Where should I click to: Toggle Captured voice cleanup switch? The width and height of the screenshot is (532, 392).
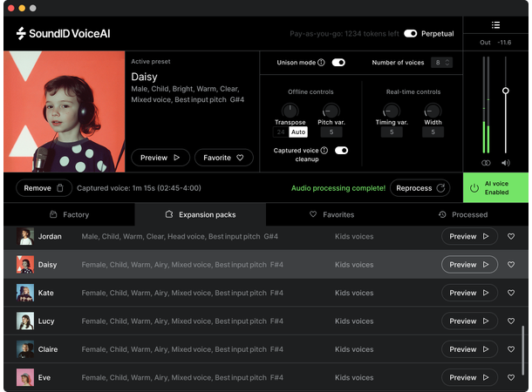(x=341, y=151)
